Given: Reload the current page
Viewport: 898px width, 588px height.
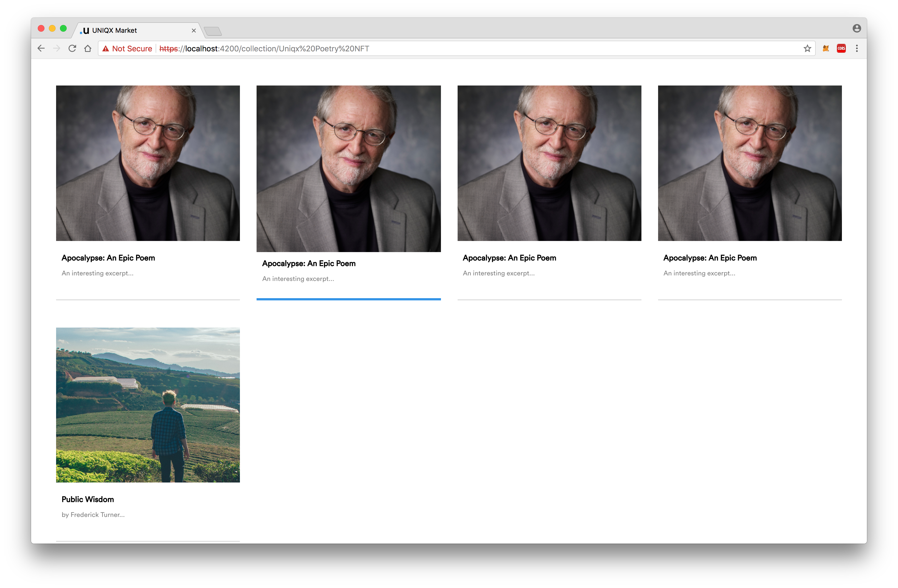Looking at the screenshot, I should coord(72,48).
